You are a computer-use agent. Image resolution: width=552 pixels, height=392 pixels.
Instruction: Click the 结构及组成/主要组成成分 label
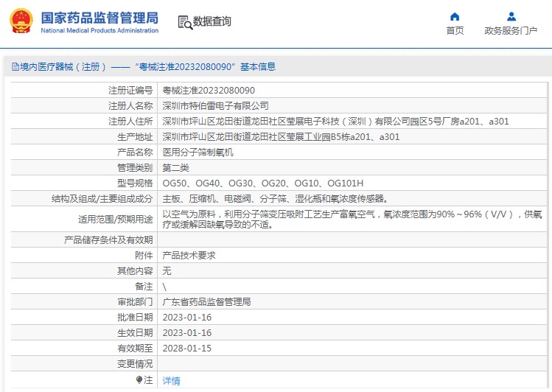pyautogui.click(x=102, y=199)
